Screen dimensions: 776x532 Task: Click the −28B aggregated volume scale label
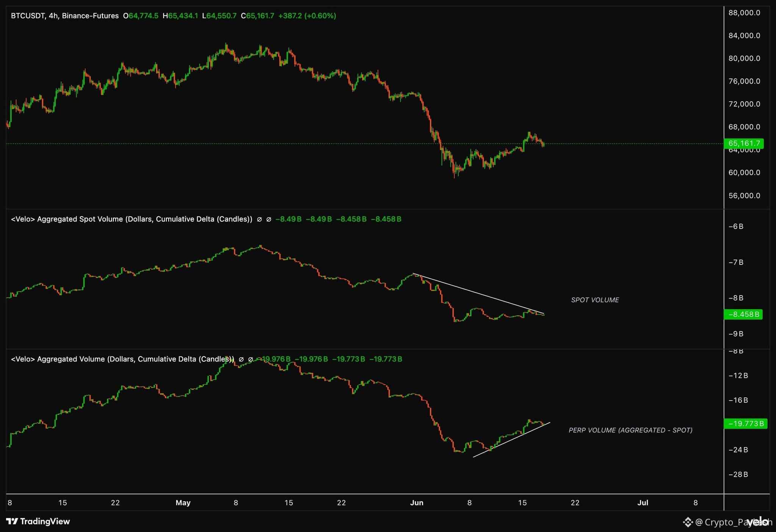point(738,474)
